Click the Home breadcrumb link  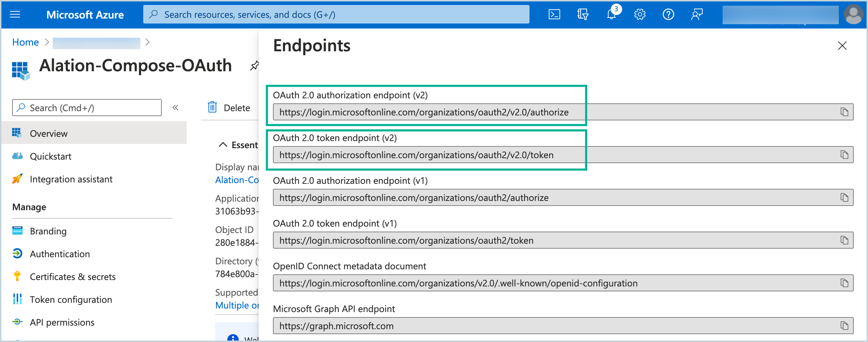click(25, 42)
